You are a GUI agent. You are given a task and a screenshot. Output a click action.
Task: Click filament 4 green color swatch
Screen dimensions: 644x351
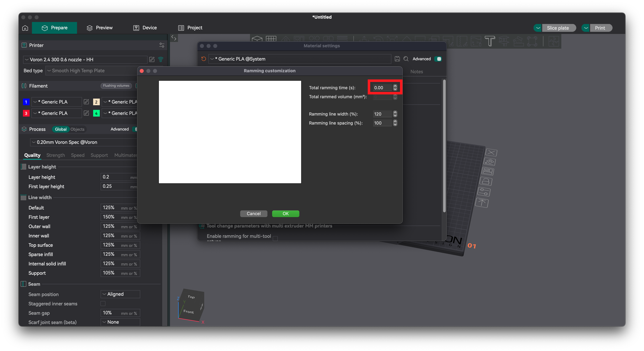point(96,113)
